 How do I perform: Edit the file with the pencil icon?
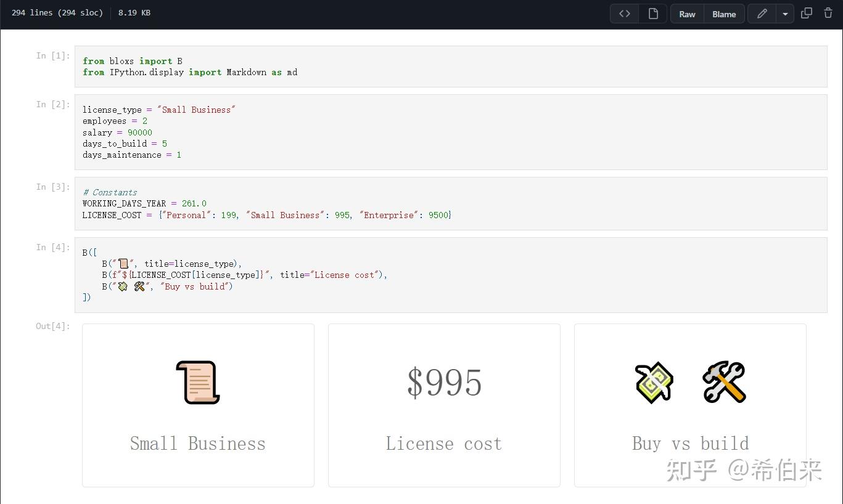(x=762, y=13)
